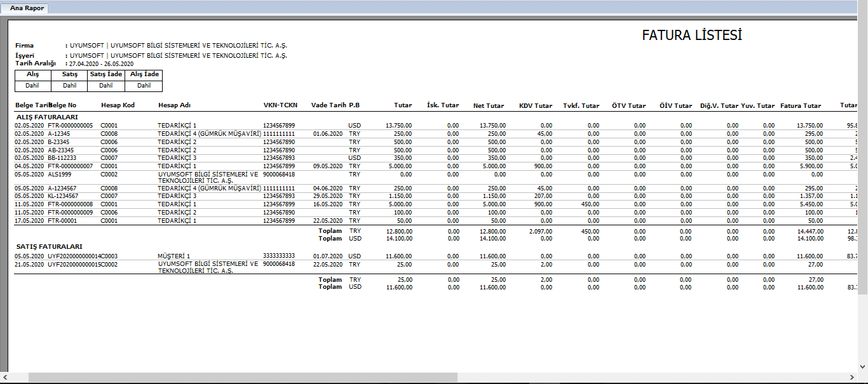Click the horizontal scrollbar right arrow

(x=851, y=377)
